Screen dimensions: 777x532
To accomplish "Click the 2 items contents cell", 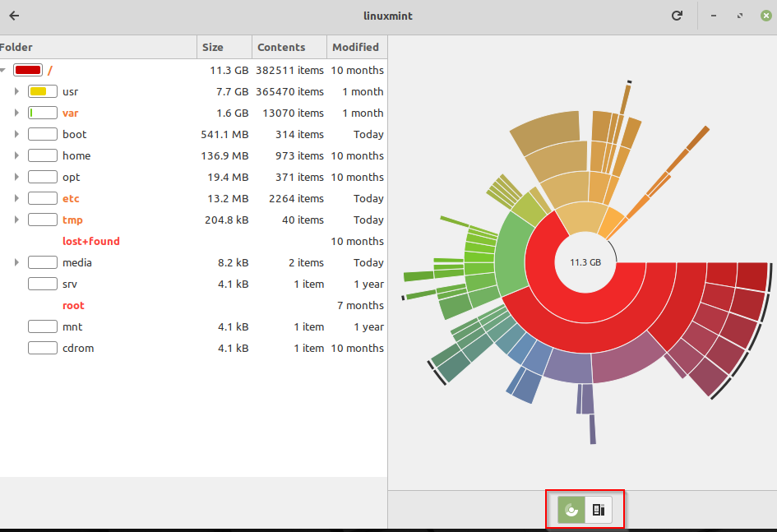I will pos(306,262).
